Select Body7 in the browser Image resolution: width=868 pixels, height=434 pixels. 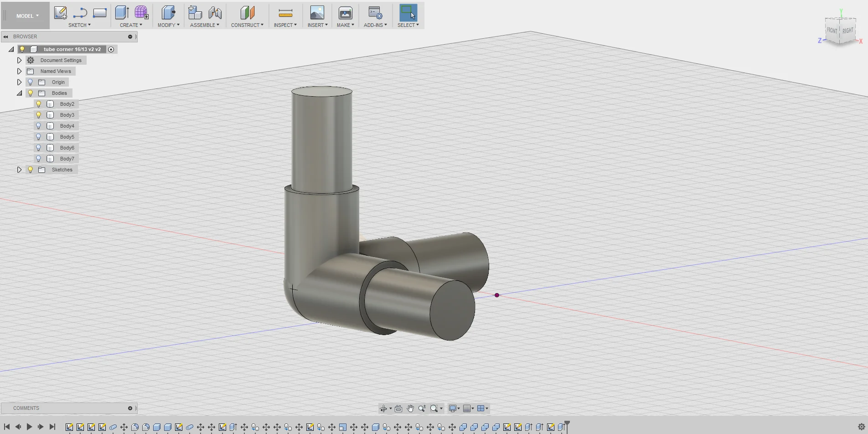point(67,159)
